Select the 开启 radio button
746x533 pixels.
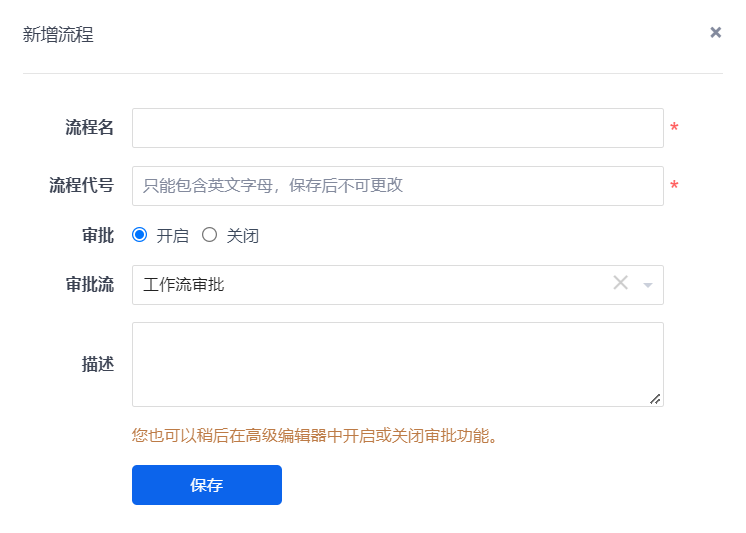[x=139, y=235]
